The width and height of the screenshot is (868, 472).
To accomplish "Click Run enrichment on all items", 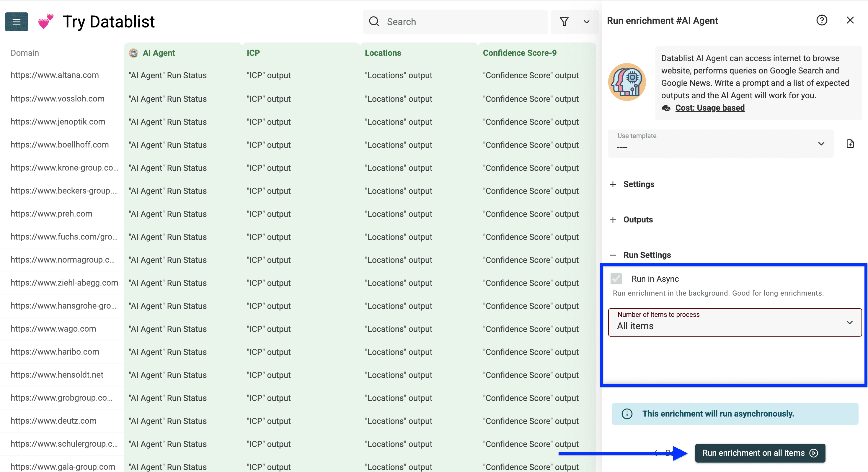I will tap(760, 453).
